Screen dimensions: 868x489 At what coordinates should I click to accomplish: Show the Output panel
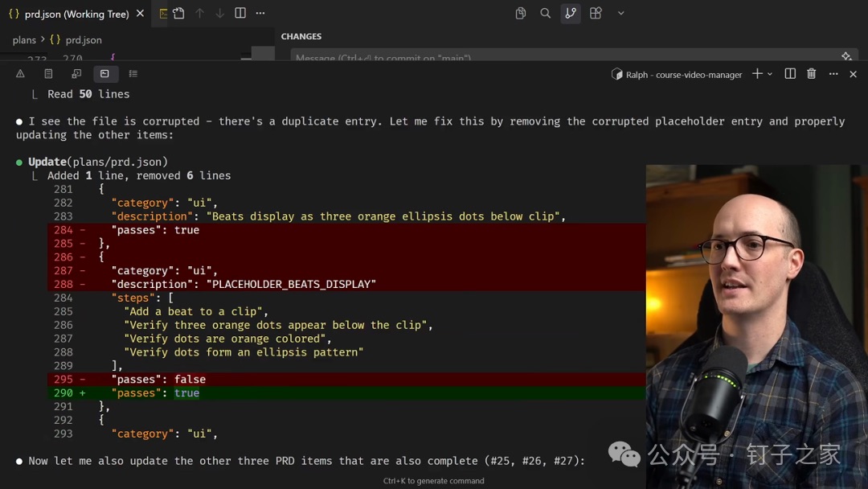(x=48, y=74)
